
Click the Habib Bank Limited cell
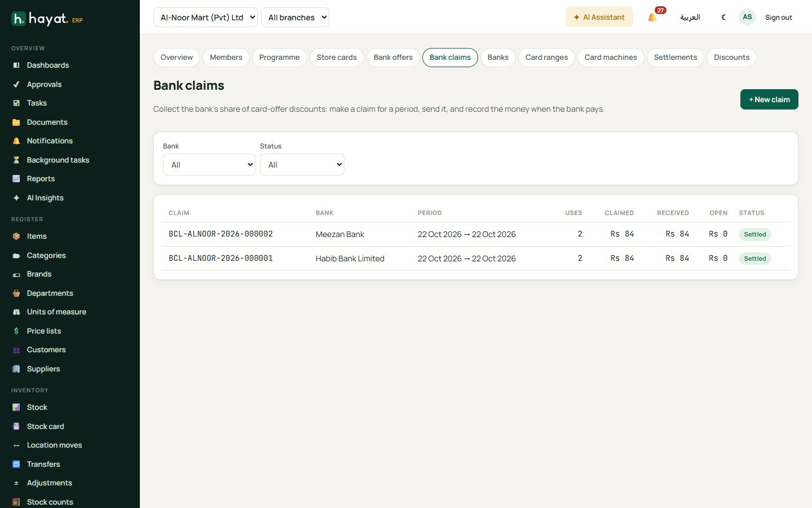tap(350, 259)
